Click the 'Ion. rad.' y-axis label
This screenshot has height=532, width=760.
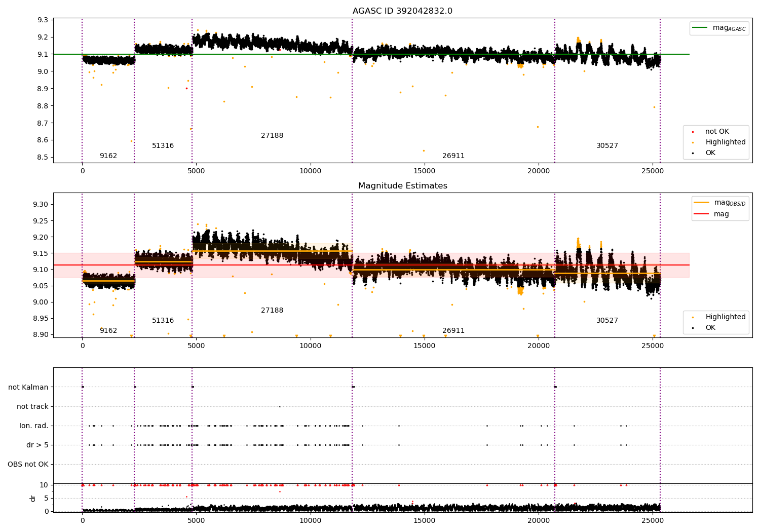click(x=34, y=426)
